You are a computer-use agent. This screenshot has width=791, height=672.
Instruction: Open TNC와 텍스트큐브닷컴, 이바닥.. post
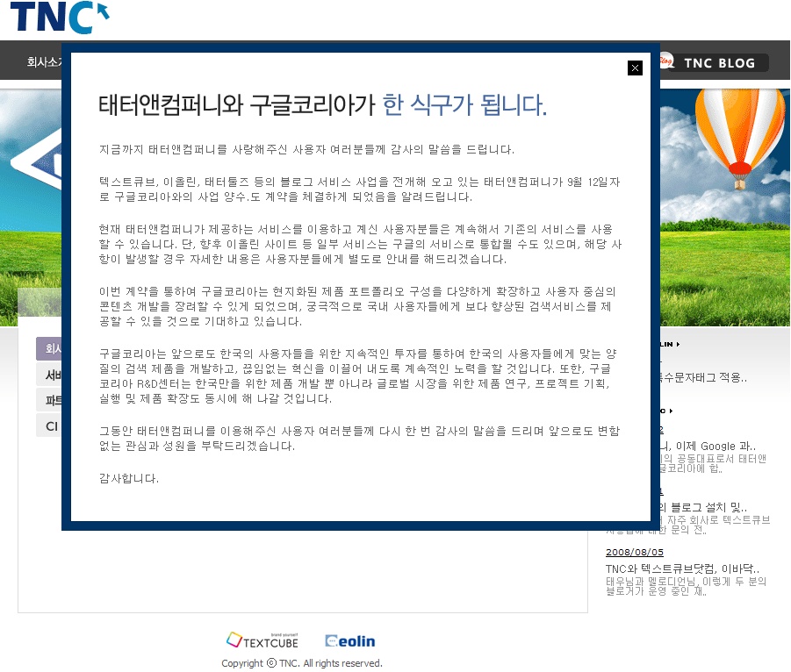click(682, 568)
